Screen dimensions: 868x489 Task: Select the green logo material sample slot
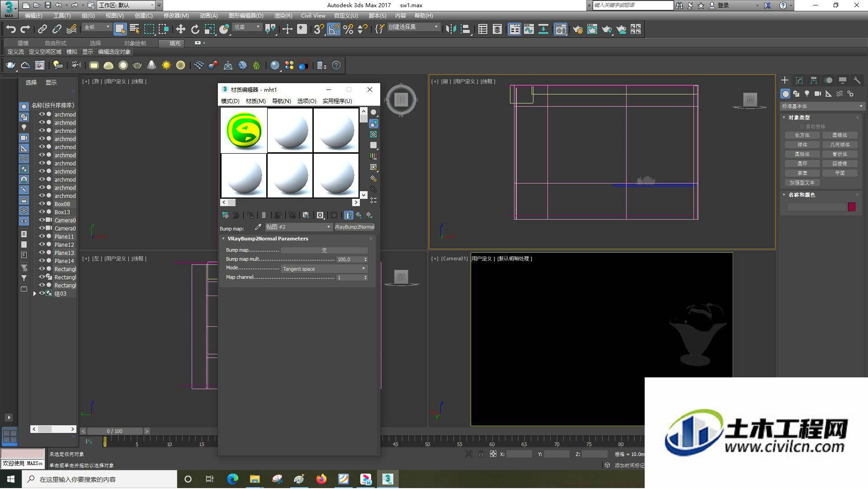pos(244,130)
